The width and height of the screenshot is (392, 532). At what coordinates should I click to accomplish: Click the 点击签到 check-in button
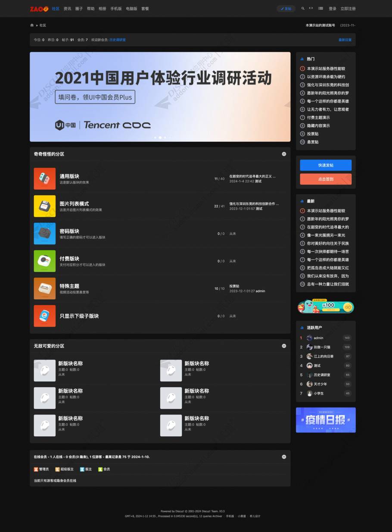[x=326, y=179]
